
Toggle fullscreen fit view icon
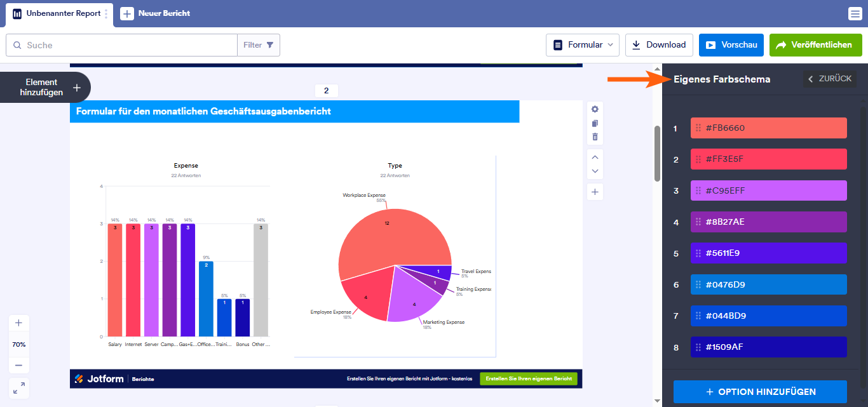(x=18, y=387)
